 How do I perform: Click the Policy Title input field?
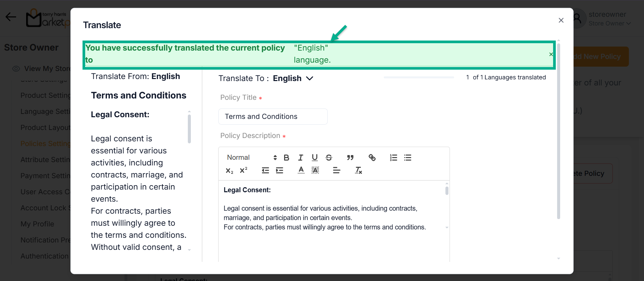273,117
